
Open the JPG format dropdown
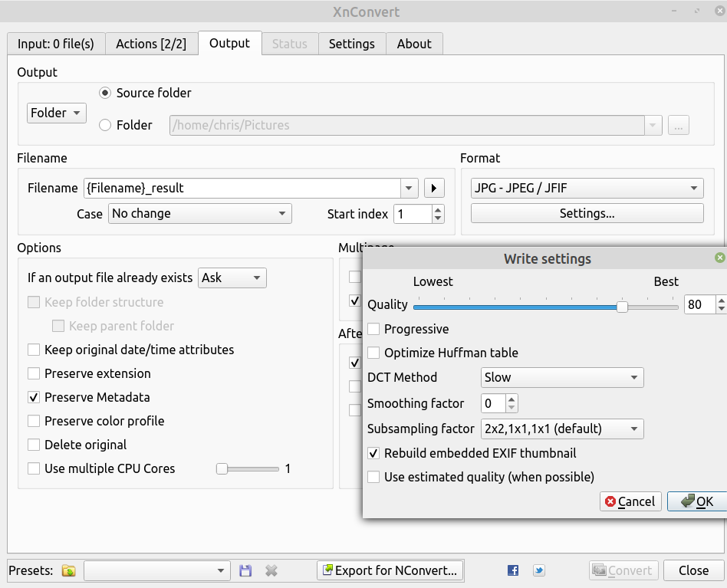coord(587,188)
